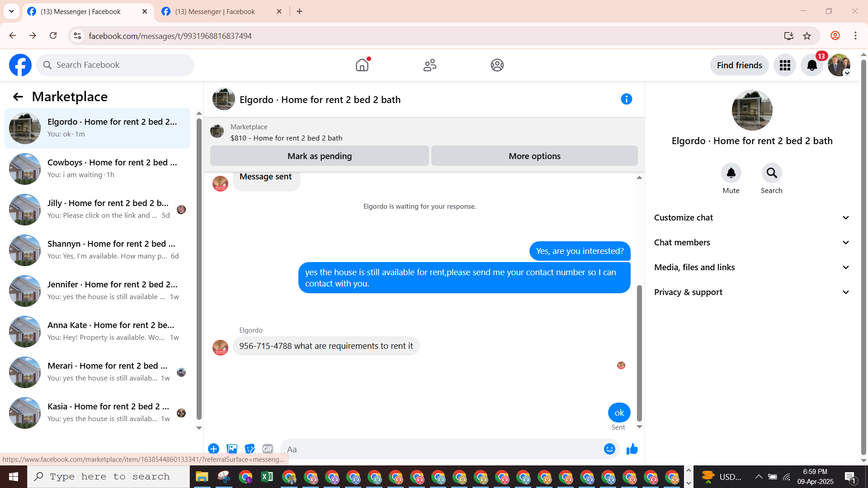Image resolution: width=868 pixels, height=488 pixels.
Task: Go back from Marketplace chats
Action: (x=18, y=97)
